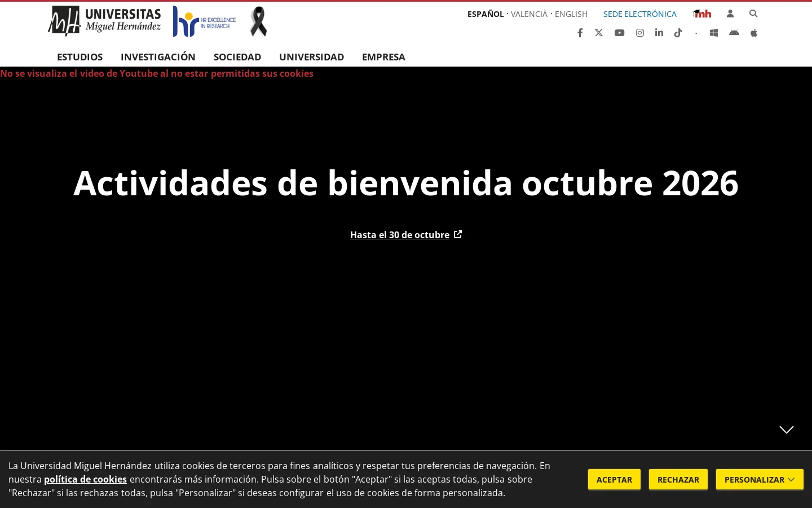Screen dimensions: 812x508
Task: Open the Instagram profile icon
Action: [x=639, y=33]
